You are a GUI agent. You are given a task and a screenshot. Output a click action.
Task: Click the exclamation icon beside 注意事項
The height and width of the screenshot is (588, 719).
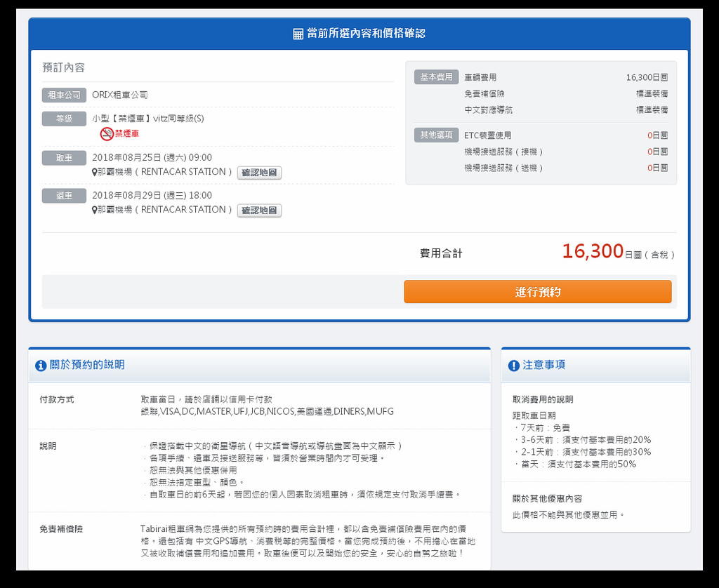pos(513,366)
